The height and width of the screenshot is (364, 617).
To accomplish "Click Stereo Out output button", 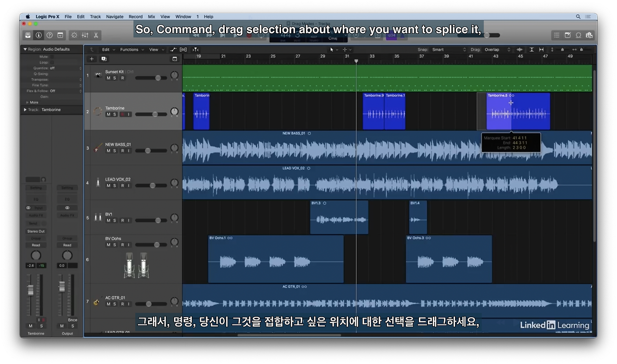I will tap(36, 231).
